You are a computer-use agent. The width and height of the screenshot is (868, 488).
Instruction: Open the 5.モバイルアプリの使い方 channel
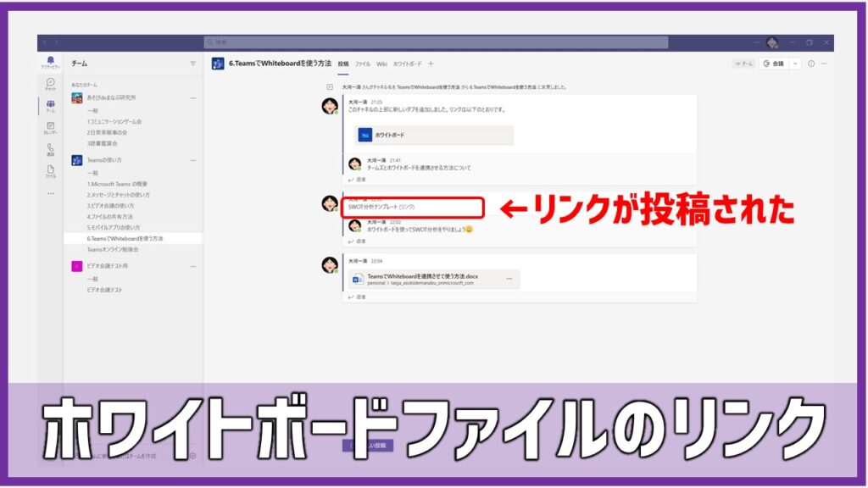pos(114,228)
